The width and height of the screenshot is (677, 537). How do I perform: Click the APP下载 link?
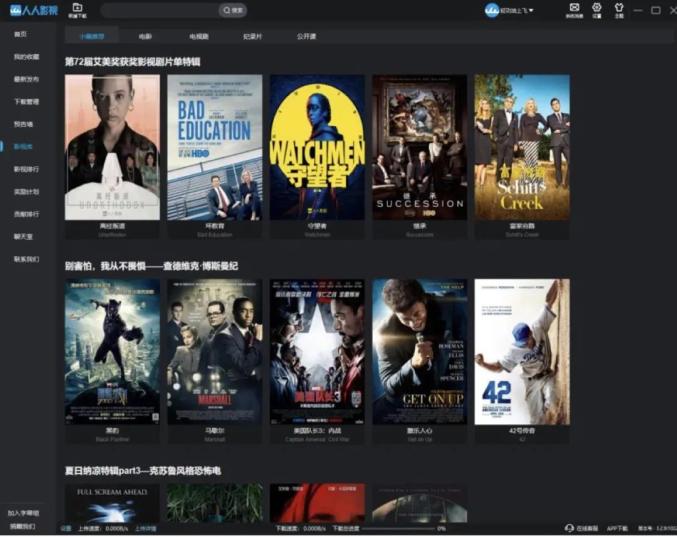617,528
